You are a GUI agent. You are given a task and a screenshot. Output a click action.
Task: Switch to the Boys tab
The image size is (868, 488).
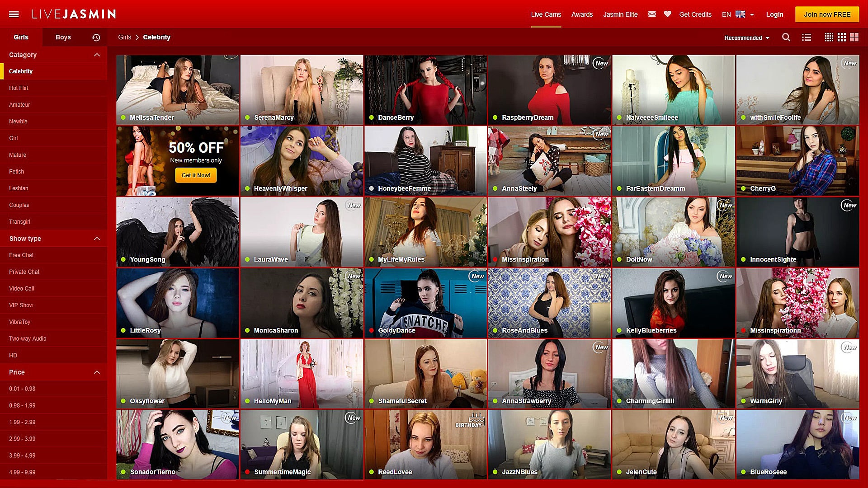pyautogui.click(x=63, y=37)
